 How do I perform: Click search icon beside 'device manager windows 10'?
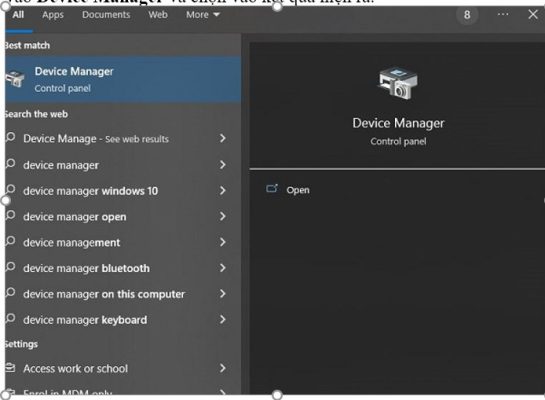(x=10, y=189)
